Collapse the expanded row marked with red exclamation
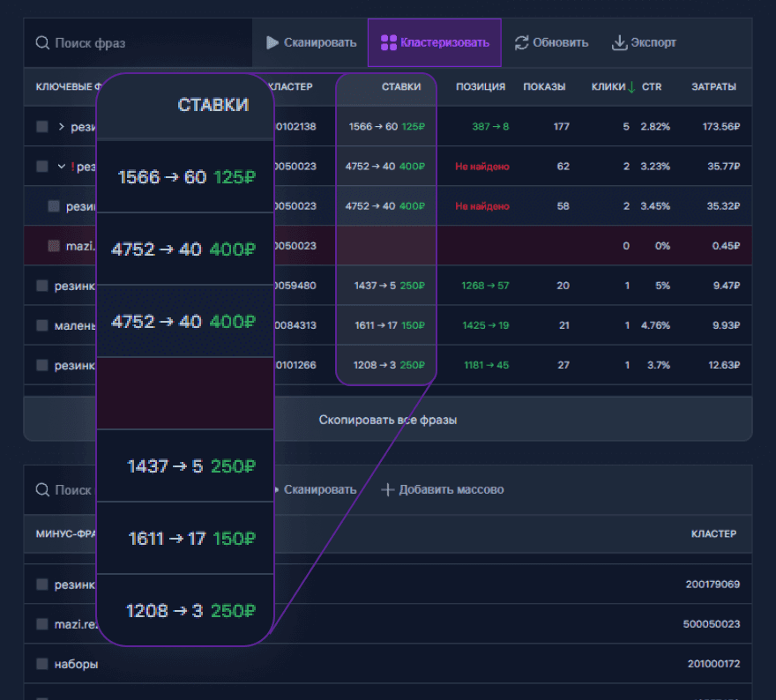Screen dimensions: 776x700 [x=62, y=167]
